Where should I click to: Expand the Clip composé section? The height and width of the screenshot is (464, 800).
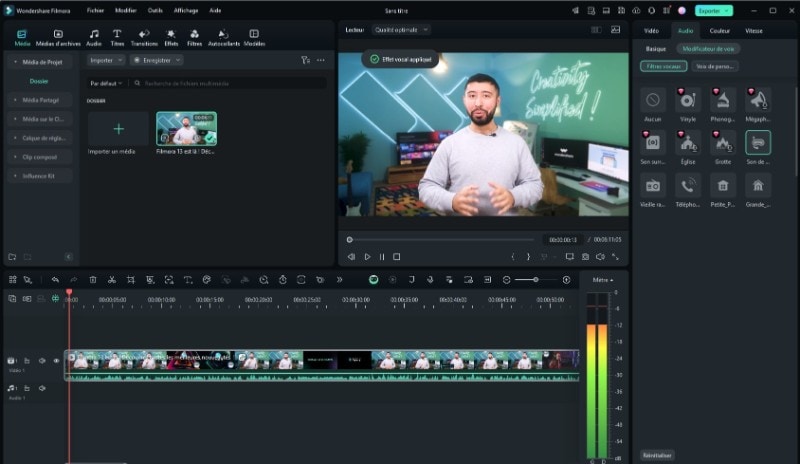(x=15, y=157)
